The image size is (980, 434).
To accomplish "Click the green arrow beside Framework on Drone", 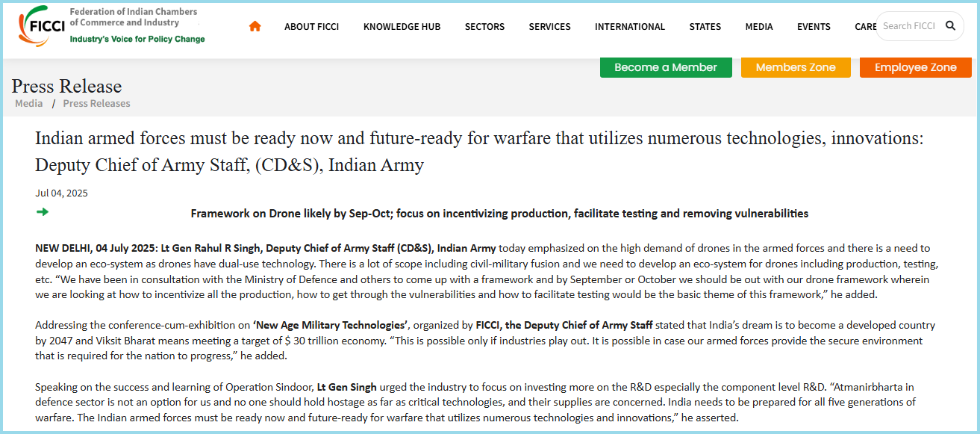I will point(43,212).
